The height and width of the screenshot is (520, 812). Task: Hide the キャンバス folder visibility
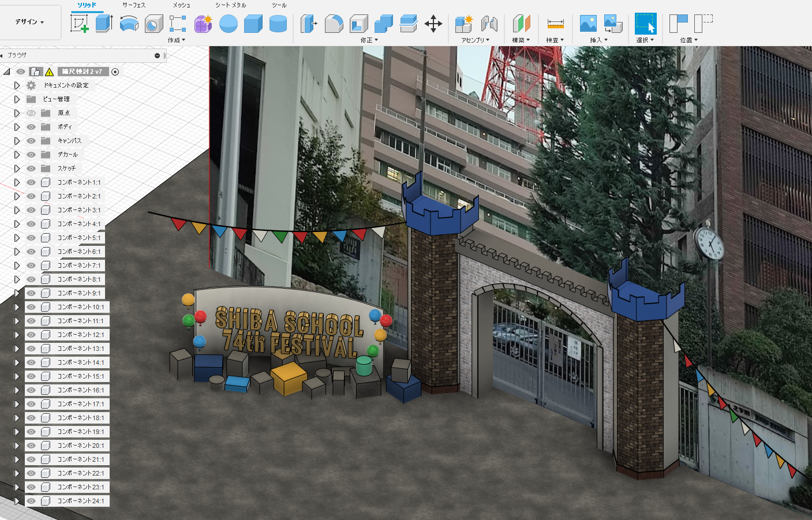(x=31, y=141)
